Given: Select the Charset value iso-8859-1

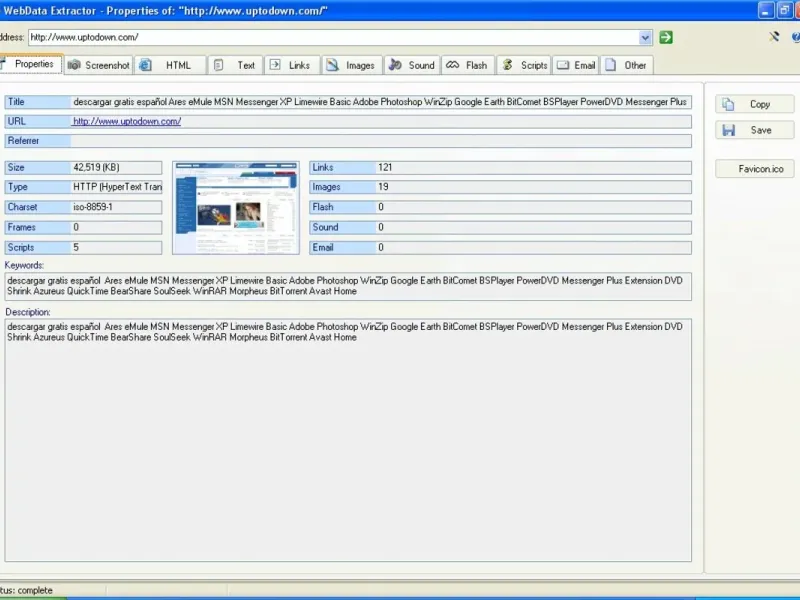Looking at the screenshot, I should (x=93, y=207).
